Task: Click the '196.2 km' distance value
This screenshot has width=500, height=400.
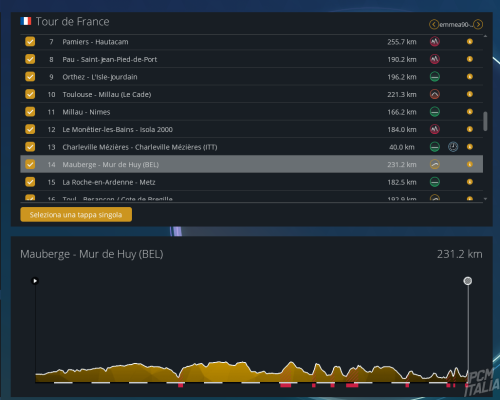Action: (402, 77)
